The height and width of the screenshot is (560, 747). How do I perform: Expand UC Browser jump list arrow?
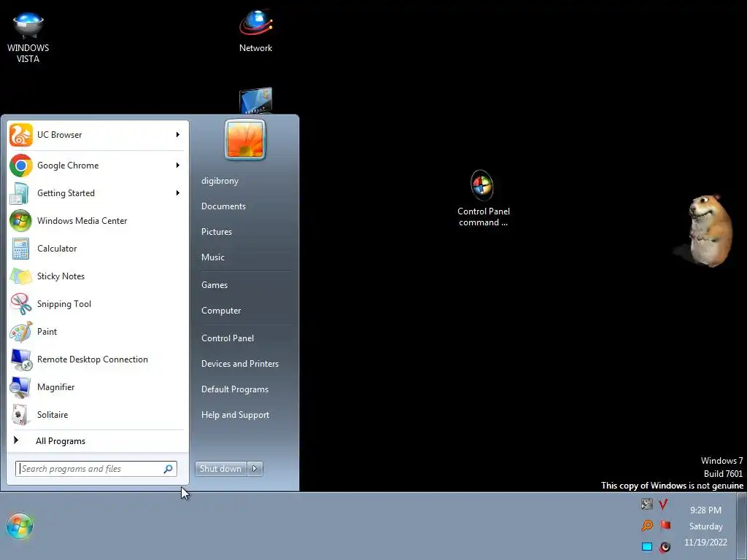178,135
